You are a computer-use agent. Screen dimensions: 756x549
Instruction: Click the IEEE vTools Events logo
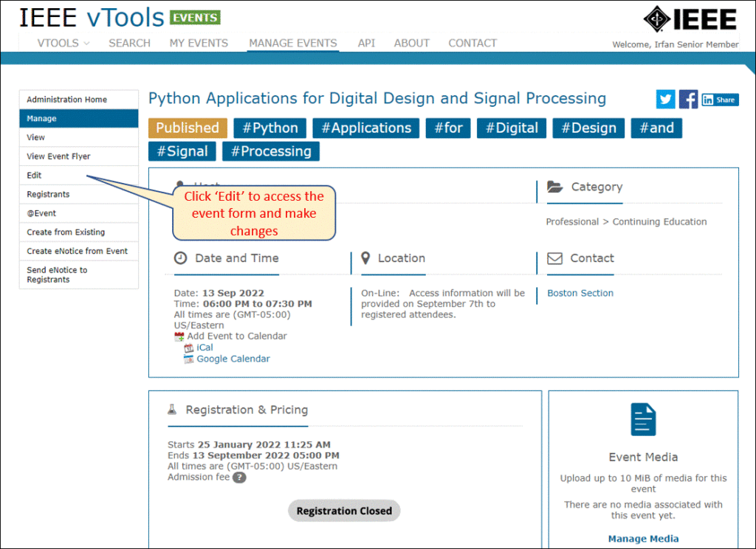pyautogui.click(x=120, y=18)
